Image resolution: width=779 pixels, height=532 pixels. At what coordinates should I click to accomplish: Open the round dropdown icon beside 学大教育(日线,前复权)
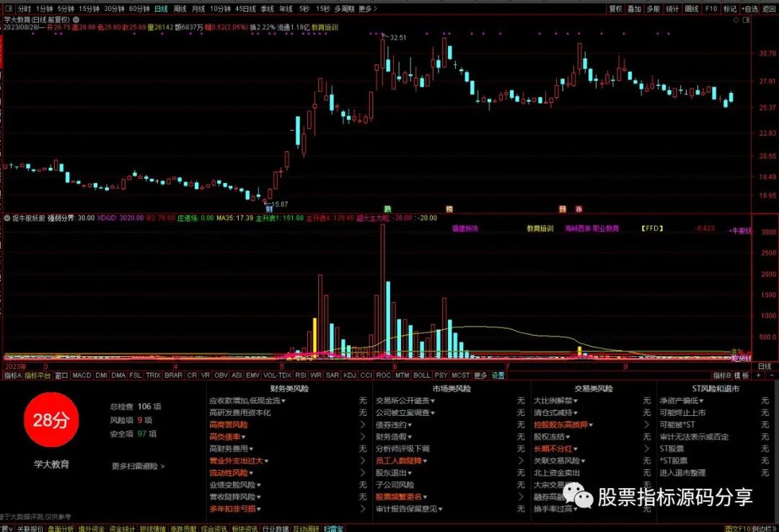pos(76,19)
